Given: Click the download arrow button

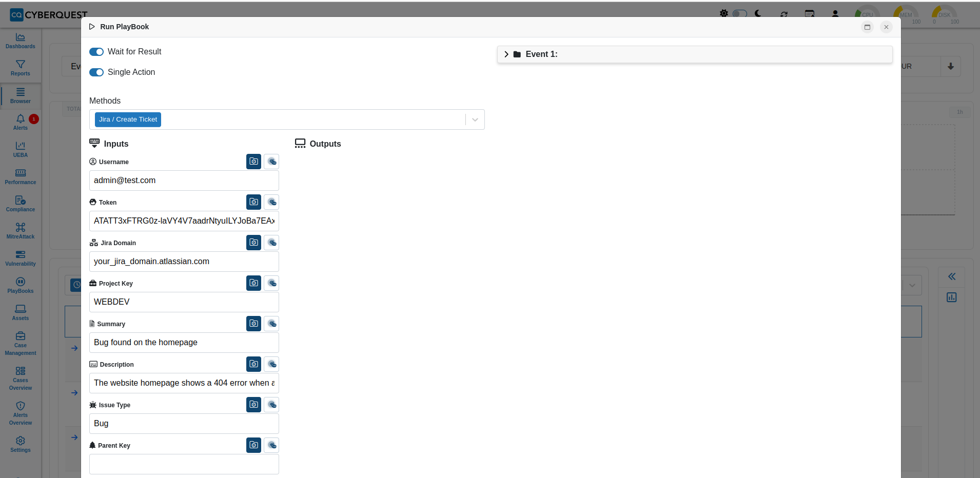Looking at the screenshot, I should pyautogui.click(x=951, y=66).
